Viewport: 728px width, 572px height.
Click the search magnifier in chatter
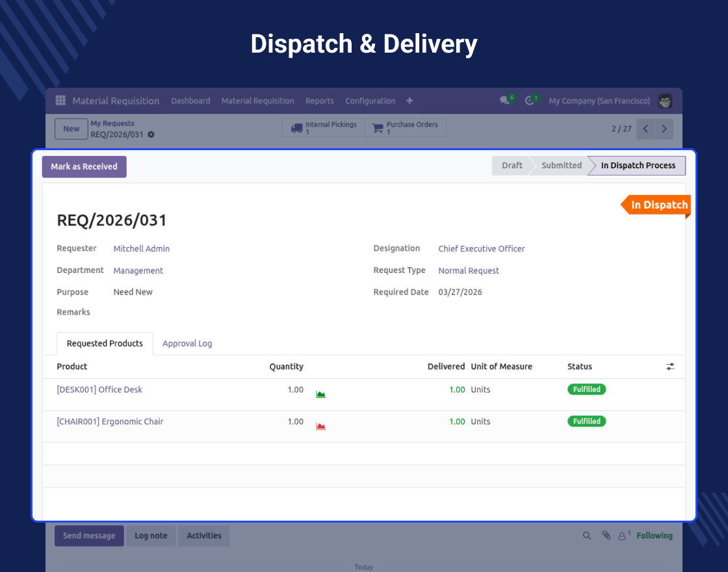[587, 536]
